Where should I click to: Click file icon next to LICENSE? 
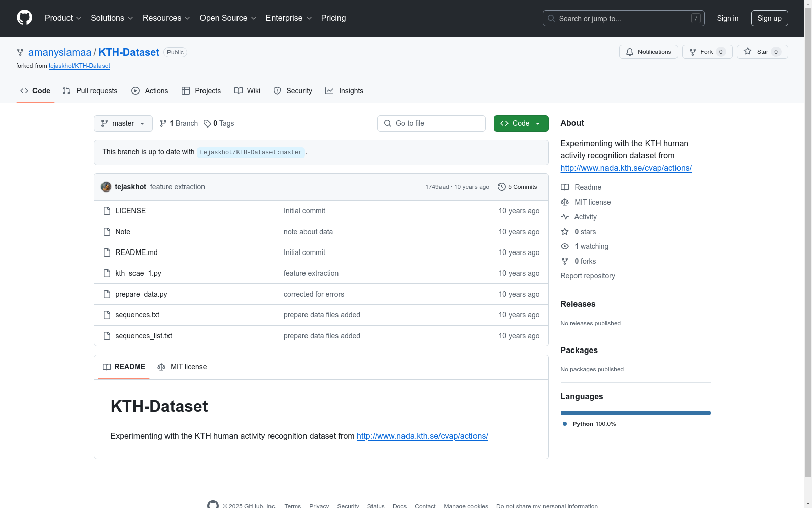107,211
